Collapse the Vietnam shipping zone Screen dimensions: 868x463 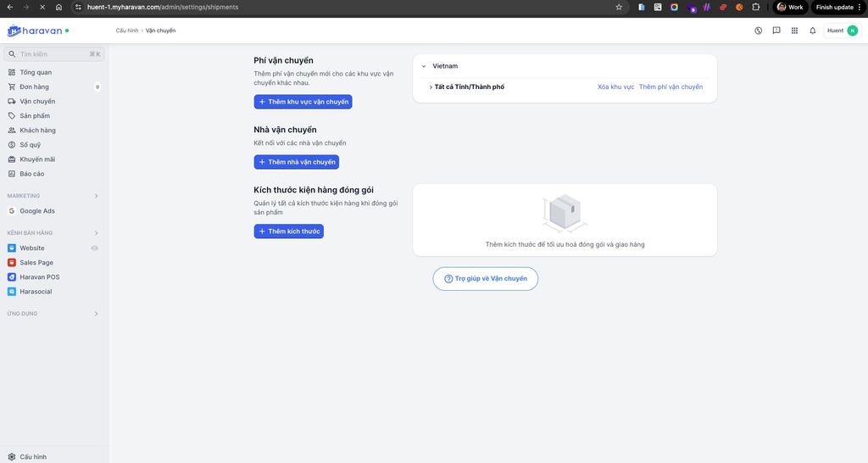pos(424,66)
